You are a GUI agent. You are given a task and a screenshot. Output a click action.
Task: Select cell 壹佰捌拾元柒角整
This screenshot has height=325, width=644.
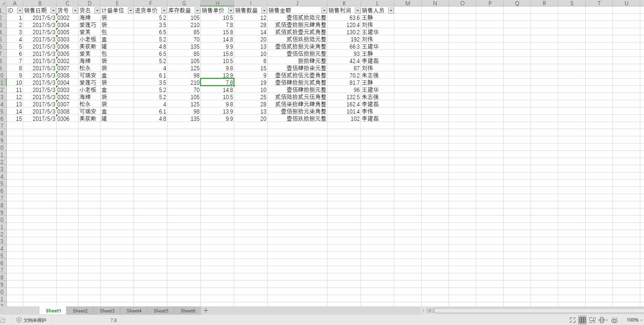297,112
